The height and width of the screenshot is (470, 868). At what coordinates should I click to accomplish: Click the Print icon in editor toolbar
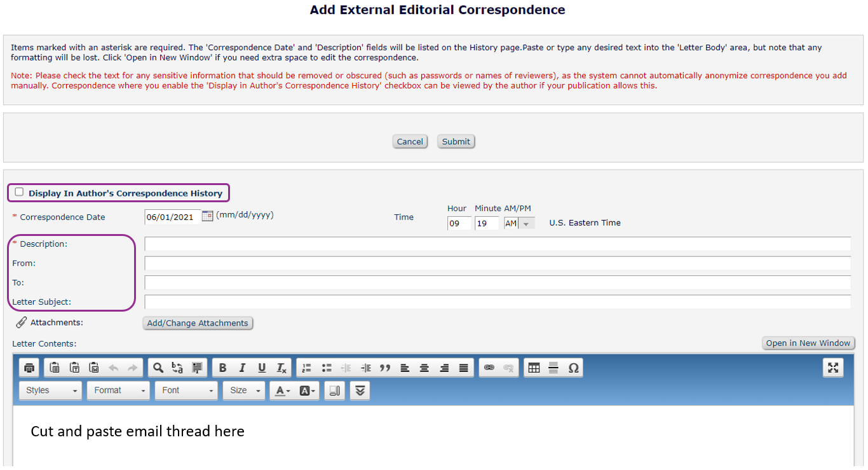[x=29, y=368]
